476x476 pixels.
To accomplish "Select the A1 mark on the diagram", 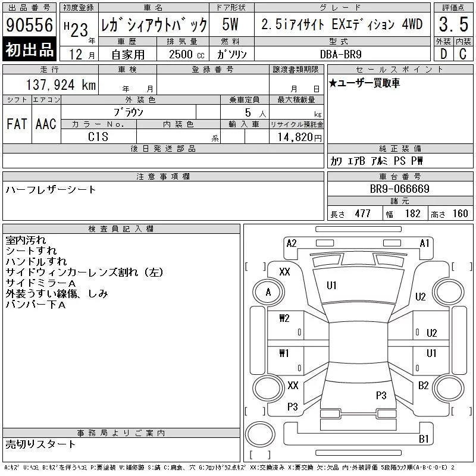I will (x=424, y=243).
